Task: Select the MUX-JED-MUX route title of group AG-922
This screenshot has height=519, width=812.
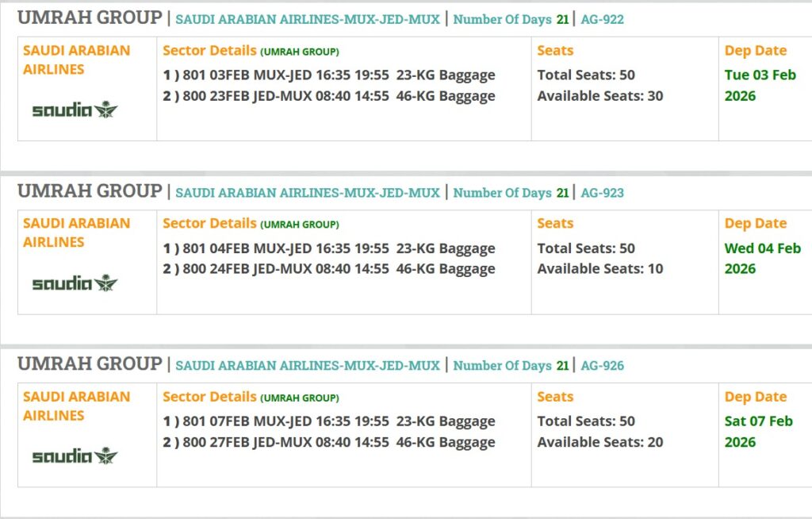Action: [x=307, y=19]
